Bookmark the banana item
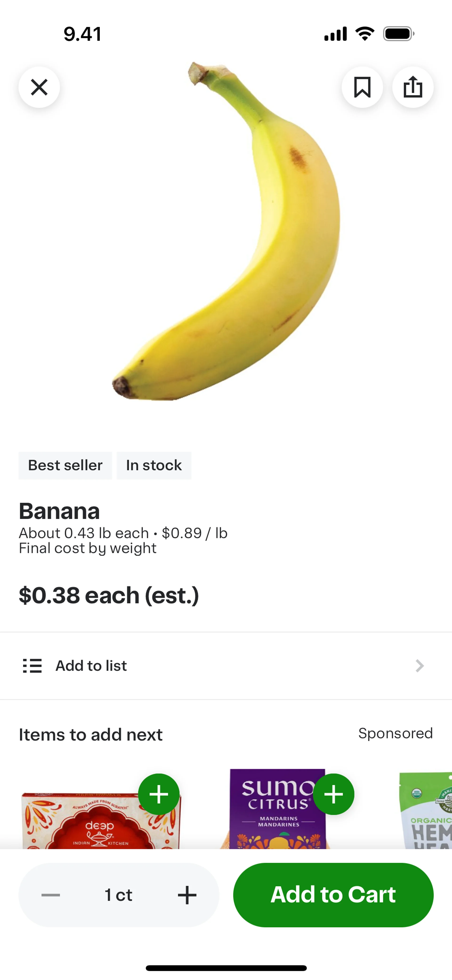 coord(362,87)
